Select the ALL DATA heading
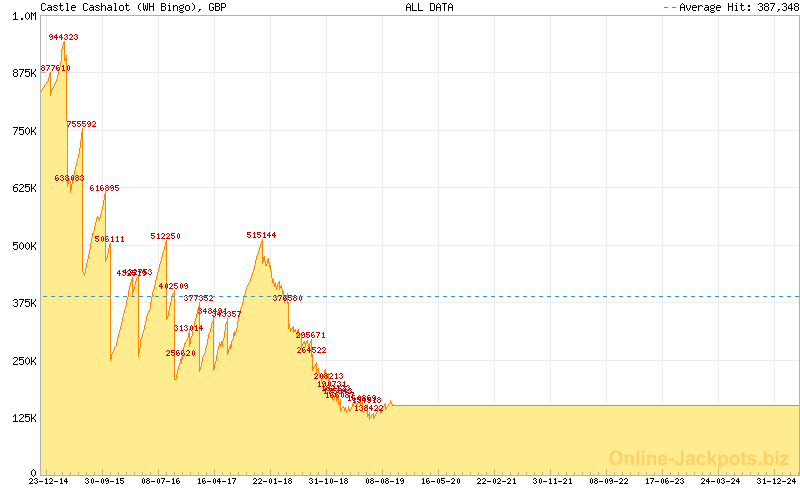The image size is (800, 490). (429, 7)
